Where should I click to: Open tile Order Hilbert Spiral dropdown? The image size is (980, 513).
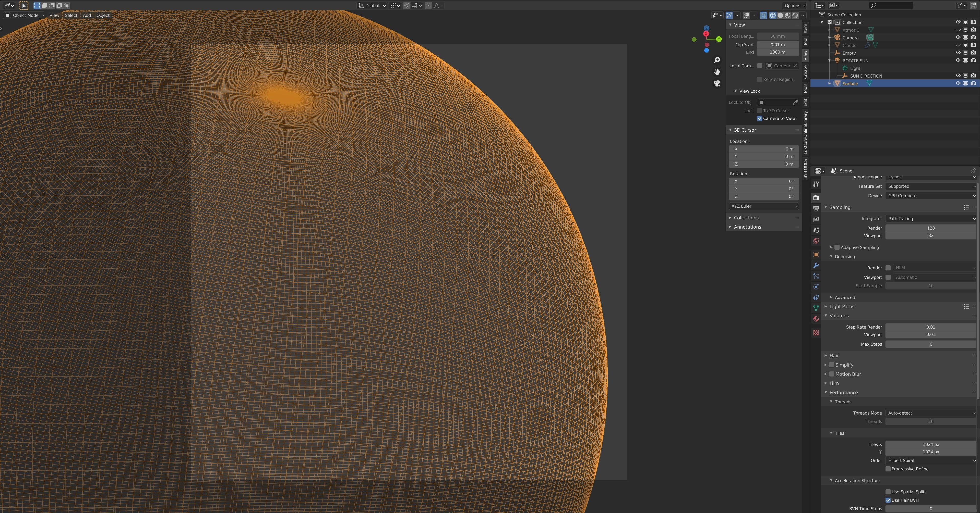[x=931, y=460]
